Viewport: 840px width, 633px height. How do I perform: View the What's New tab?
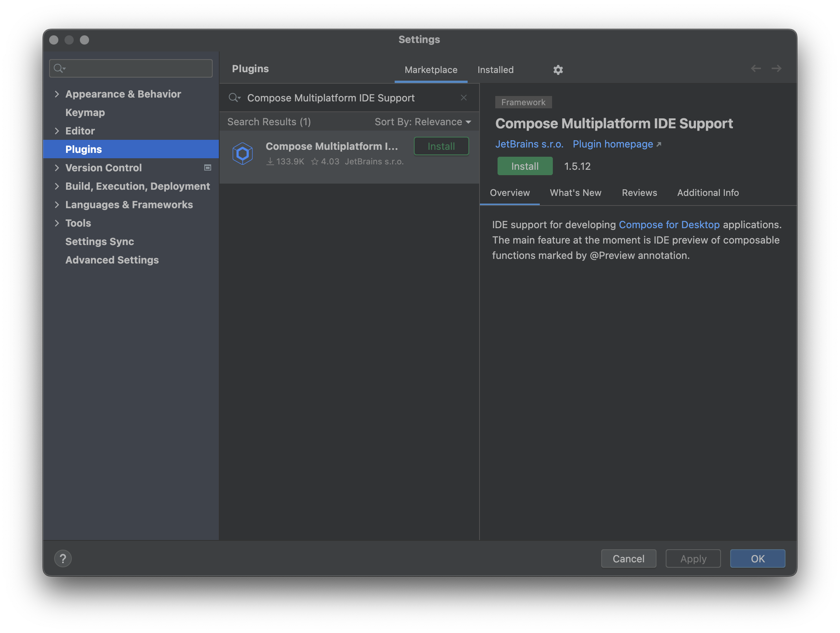point(575,192)
